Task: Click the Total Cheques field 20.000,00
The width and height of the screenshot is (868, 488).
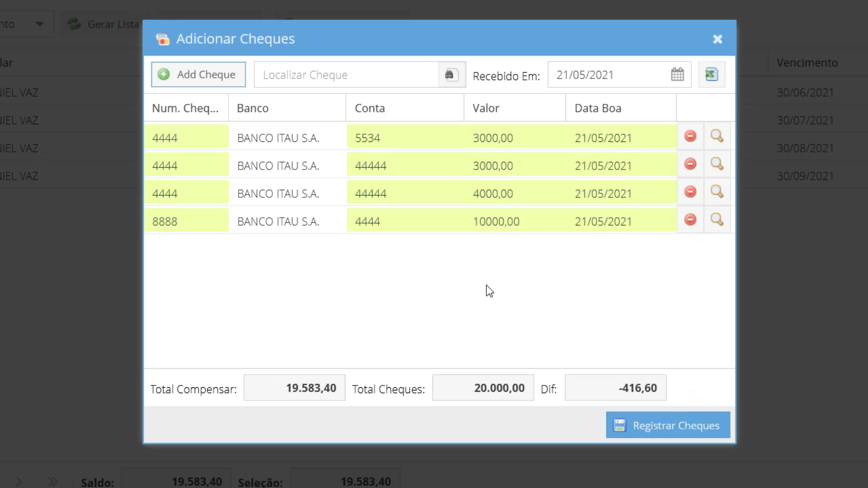Action: (483, 388)
